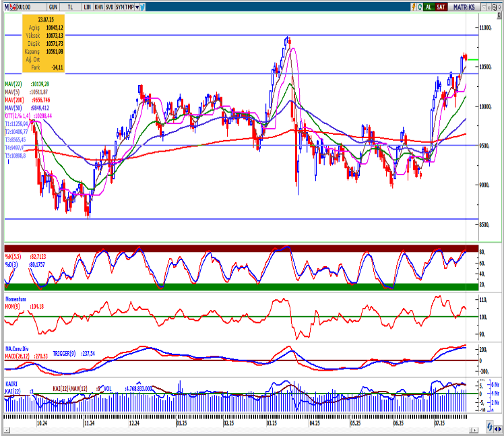Click the left-right navigation arrows icon
504x436 pixels.
click(498, 429)
